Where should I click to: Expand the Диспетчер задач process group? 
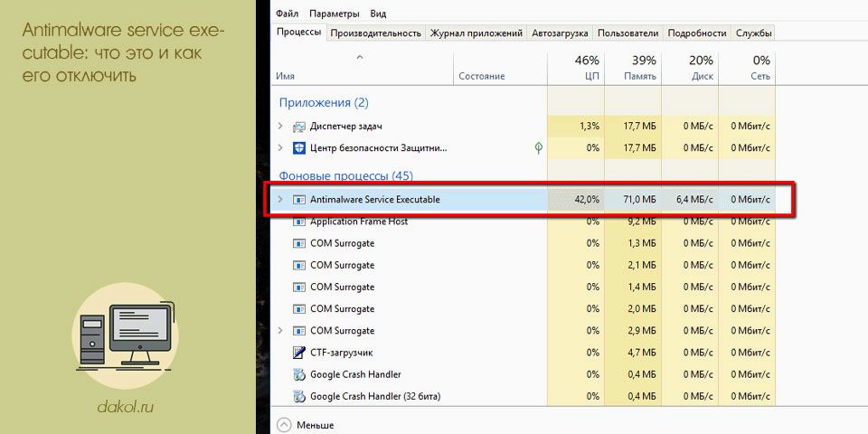point(280,127)
